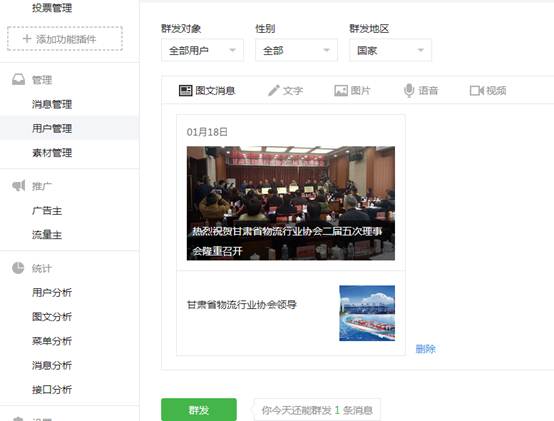This screenshot has width=554, height=421.
Task: Open 用户分析 statistics page
Action: tap(52, 292)
